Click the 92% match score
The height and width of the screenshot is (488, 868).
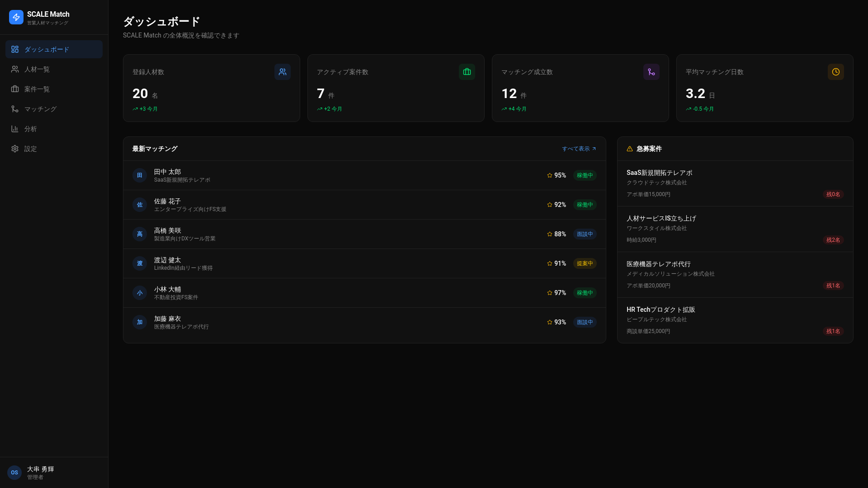(x=560, y=205)
